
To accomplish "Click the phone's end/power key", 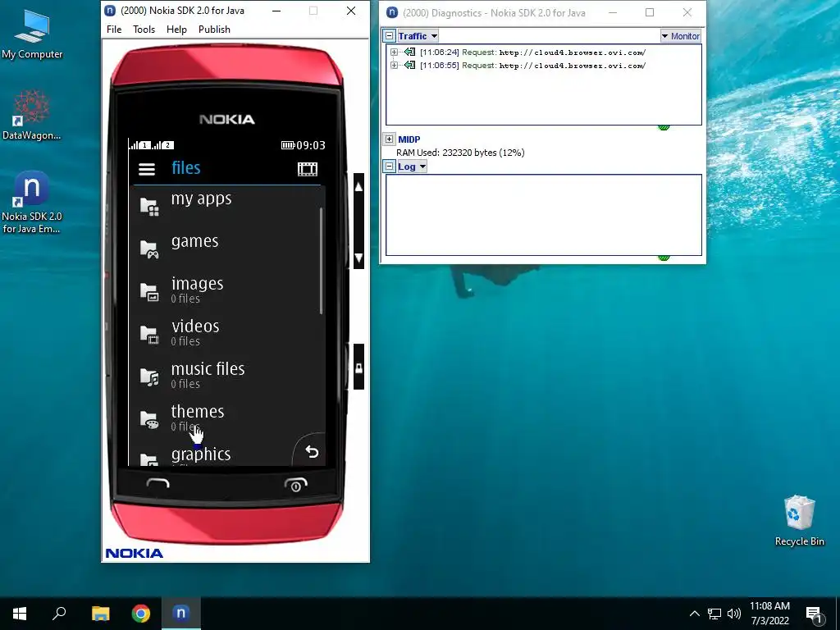I will (x=295, y=484).
